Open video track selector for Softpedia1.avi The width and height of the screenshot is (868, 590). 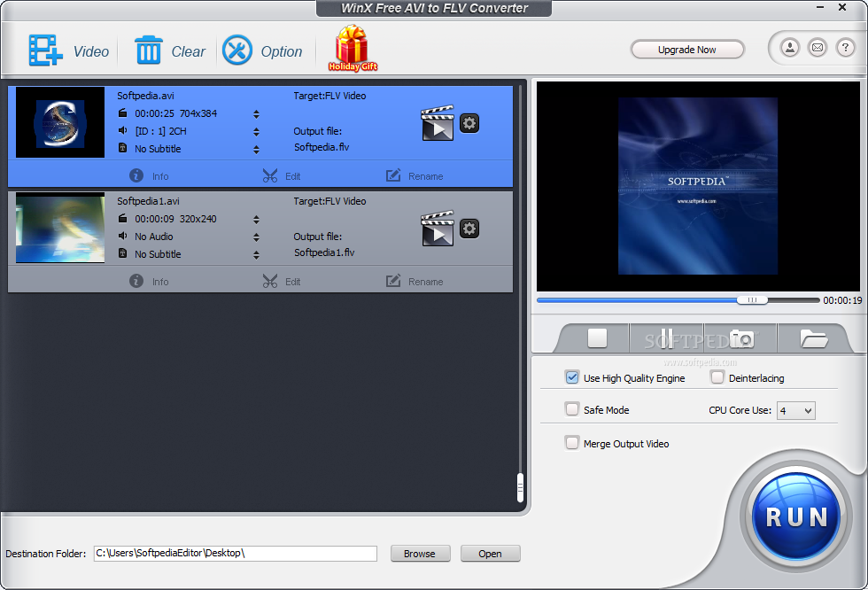(256, 219)
